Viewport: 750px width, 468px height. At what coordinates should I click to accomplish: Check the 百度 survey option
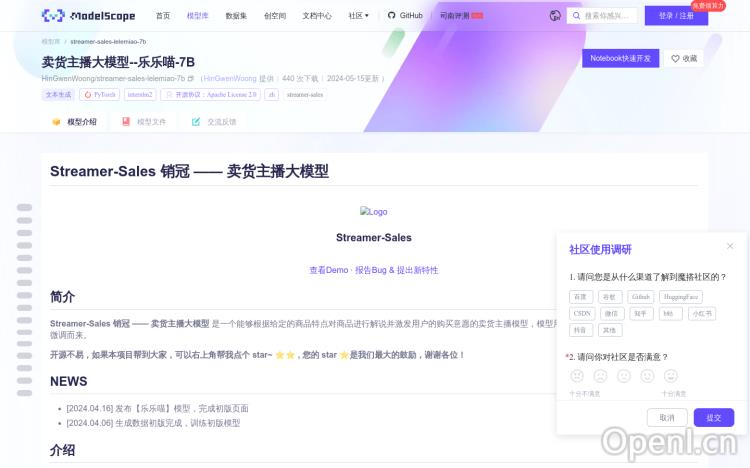[580, 297]
